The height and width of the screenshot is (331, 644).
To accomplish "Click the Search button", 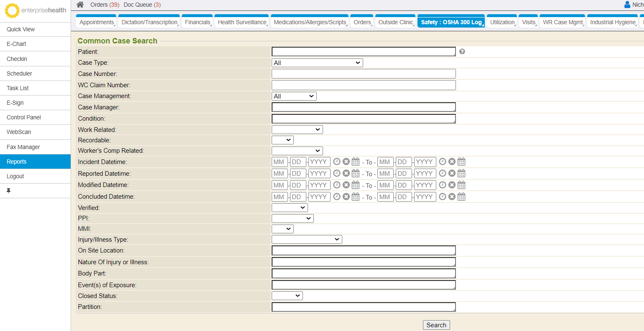I will tap(436, 325).
